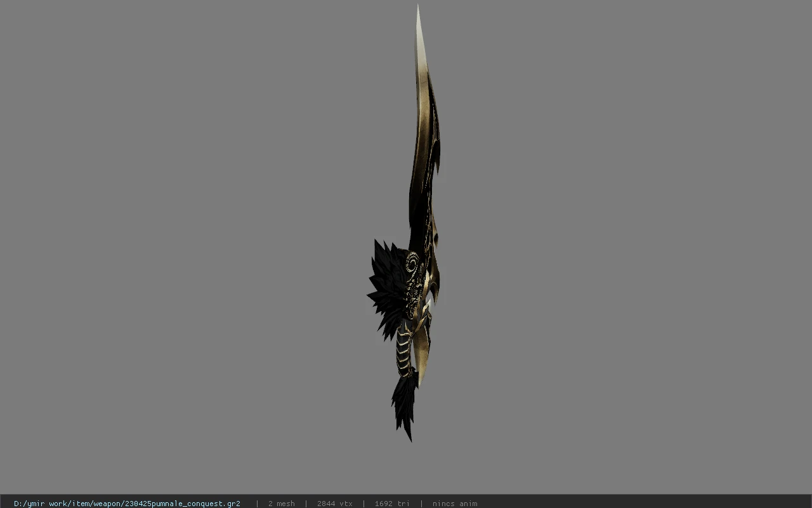
Task: Click the '2844 vtx' vertex count
Action: (x=334, y=504)
